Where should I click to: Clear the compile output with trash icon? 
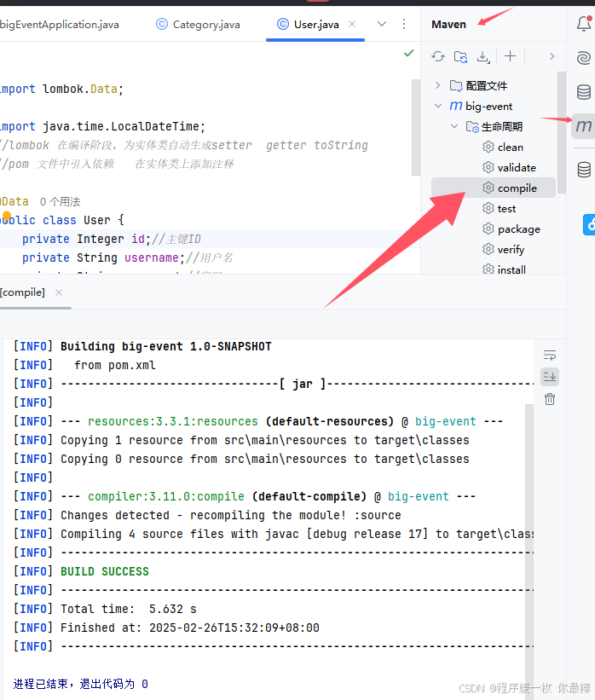point(550,398)
